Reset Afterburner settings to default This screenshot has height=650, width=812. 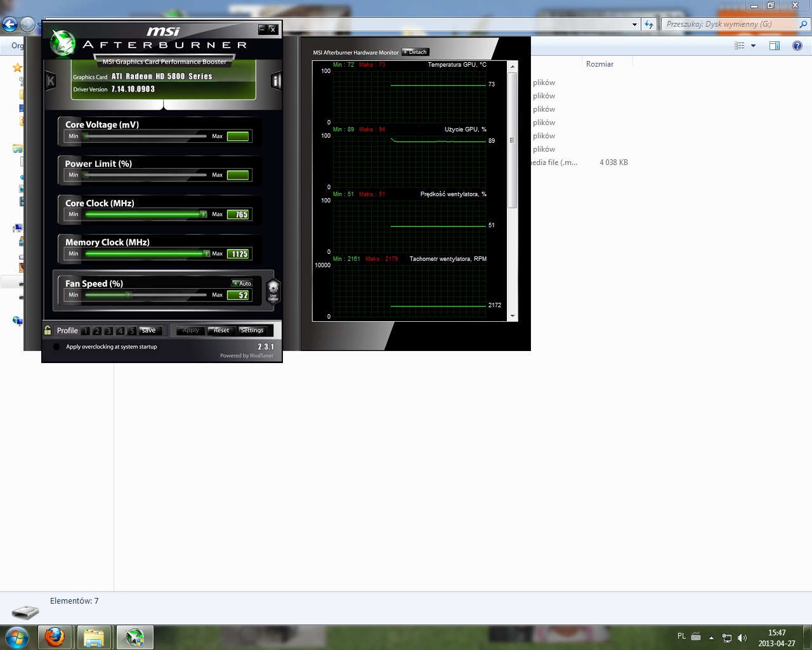point(221,330)
